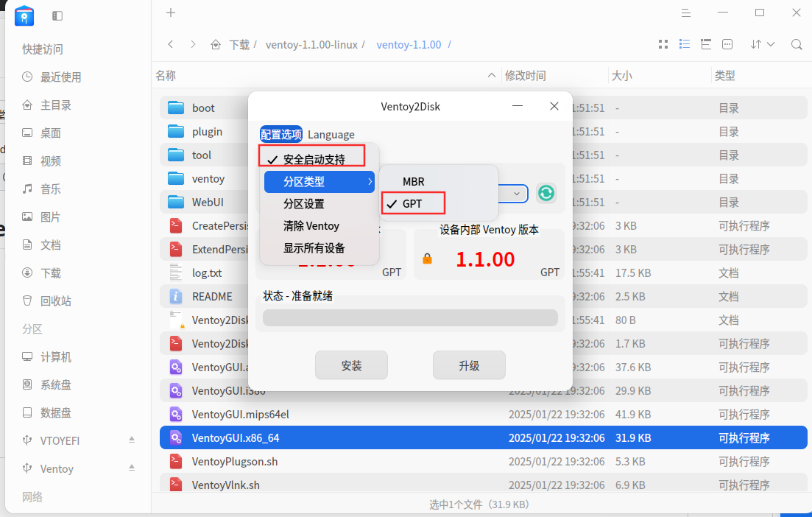
Task: Click the lock icon beside 1.1.00
Action: 427,258
